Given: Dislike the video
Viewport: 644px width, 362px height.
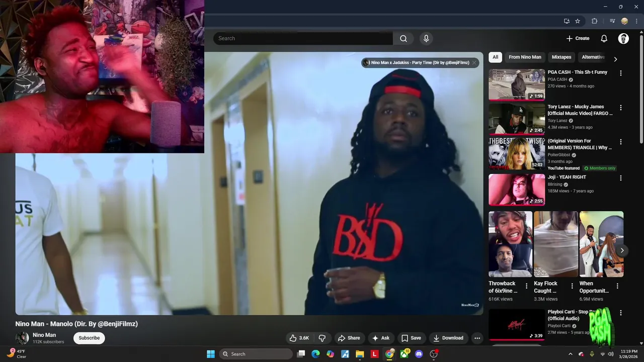Looking at the screenshot, I should coord(323,338).
